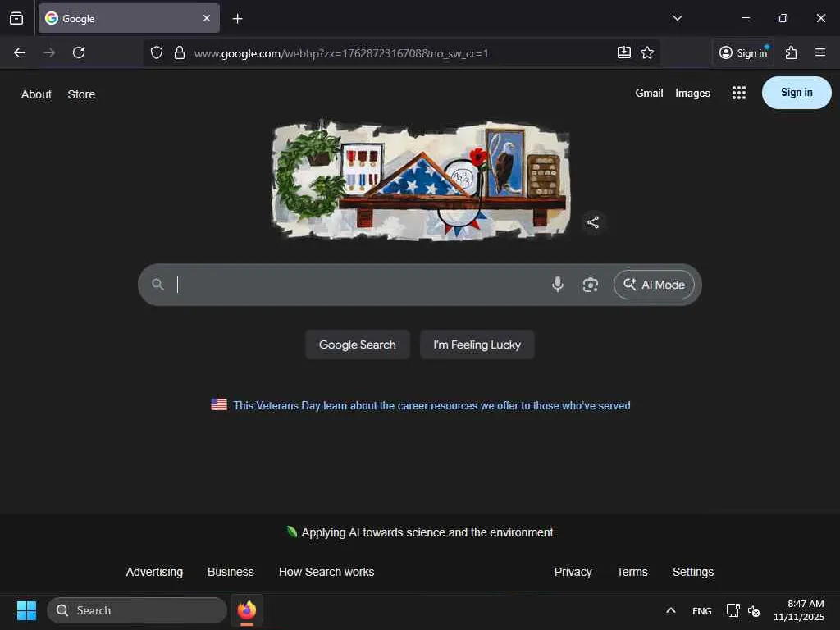Reload the page with the refresh icon
The width and height of the screenshot is (840, 630).
tap(79, 52)
